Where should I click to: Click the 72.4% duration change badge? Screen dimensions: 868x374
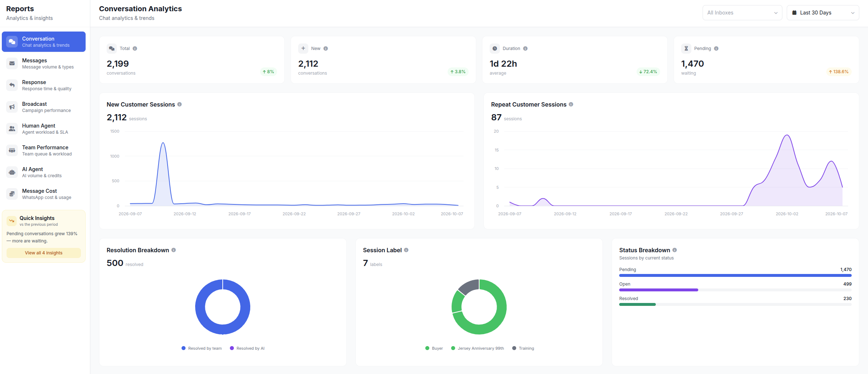[648, 72]
